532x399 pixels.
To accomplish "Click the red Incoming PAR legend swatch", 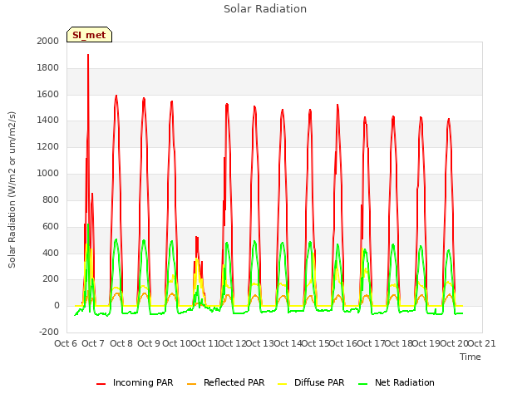I will point(101,384).
